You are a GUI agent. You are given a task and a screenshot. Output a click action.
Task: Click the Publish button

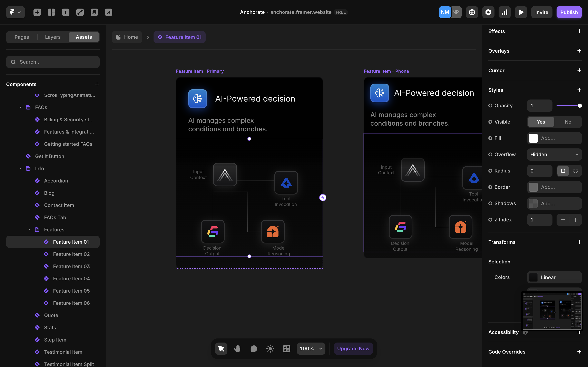569,12
